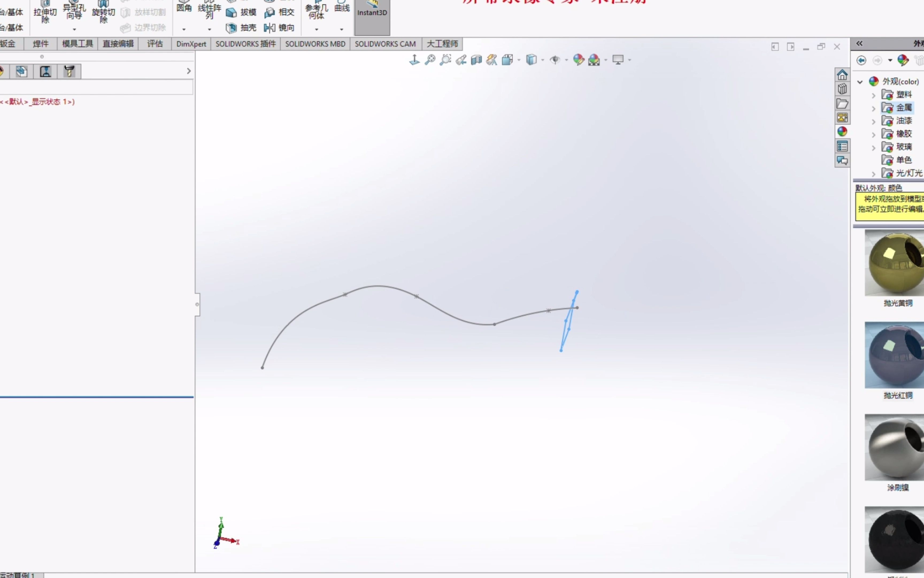This screenshot has width=924, height=578.
Task: Open the navigation history dropdown in the Appearances pane
Action: point(890,60)
